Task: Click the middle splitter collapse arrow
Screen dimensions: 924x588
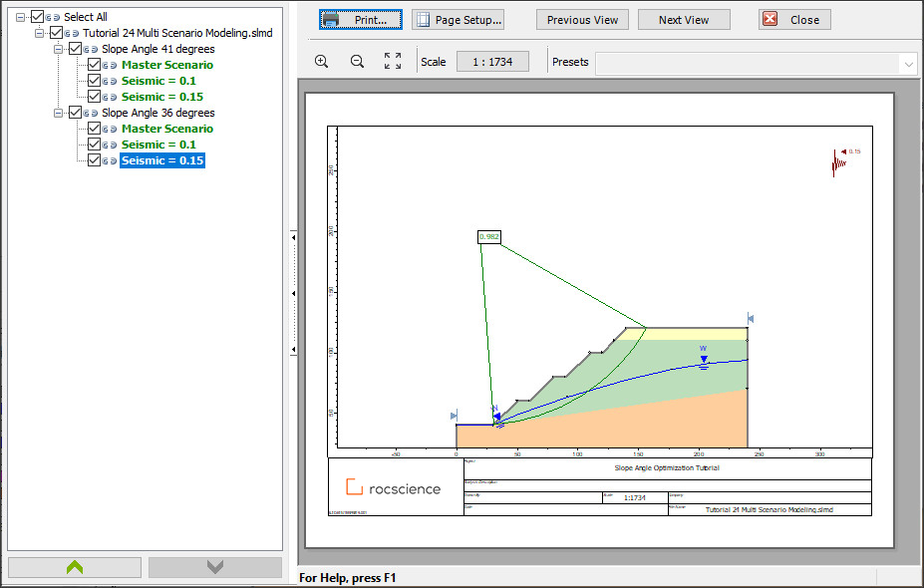Action: click(293, 293)
